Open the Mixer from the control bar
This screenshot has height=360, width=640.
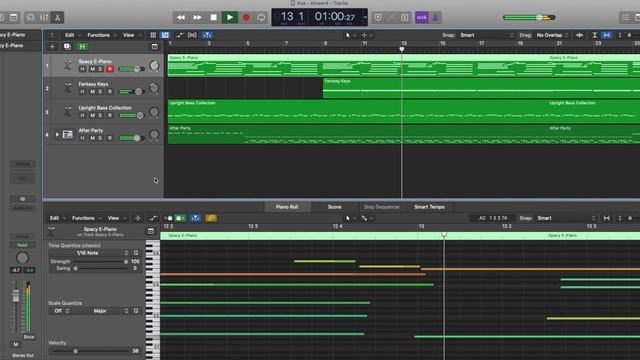[x=44, y=18]
